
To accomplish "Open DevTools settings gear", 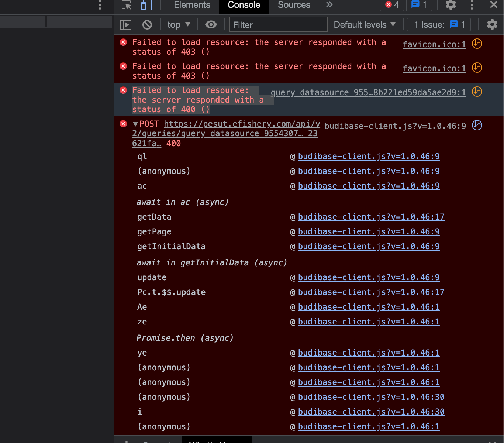I will click(451, 5).
